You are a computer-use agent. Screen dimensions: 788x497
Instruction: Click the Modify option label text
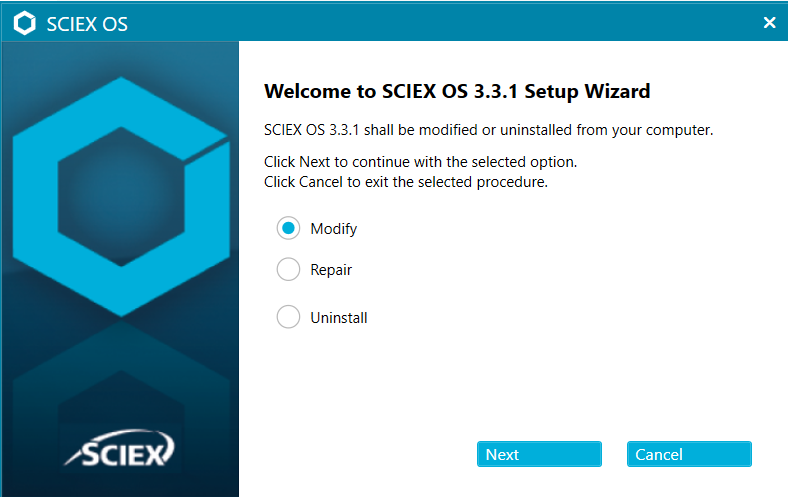(334, 229)
